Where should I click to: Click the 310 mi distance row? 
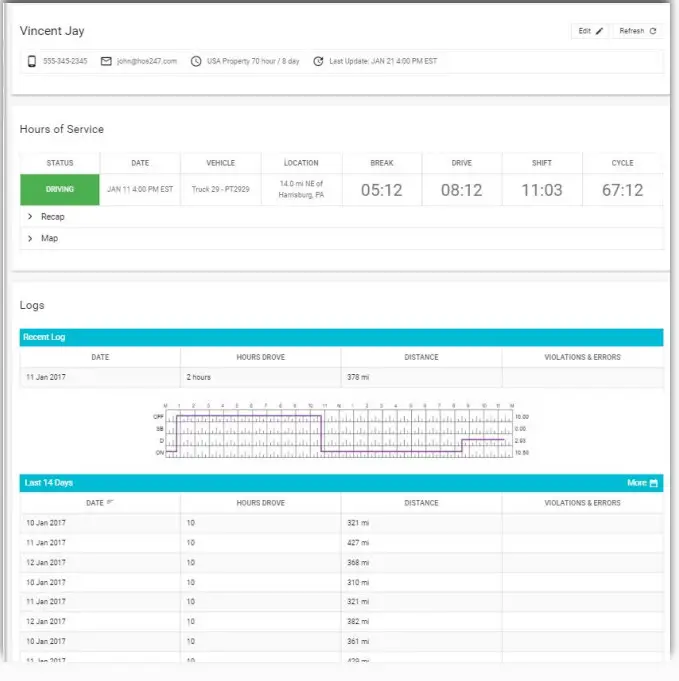pyautogui.click(x=341, y=582)
